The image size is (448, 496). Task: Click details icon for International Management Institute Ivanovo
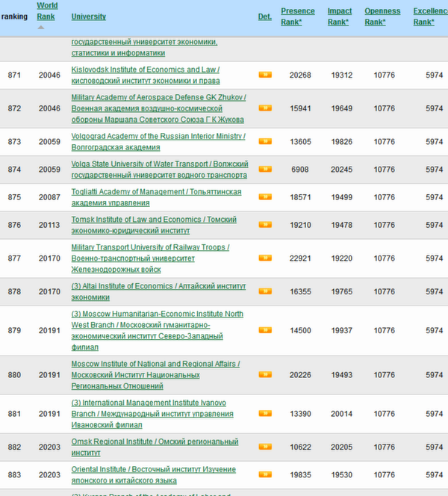pyautogui.click(x=265, y=413)
